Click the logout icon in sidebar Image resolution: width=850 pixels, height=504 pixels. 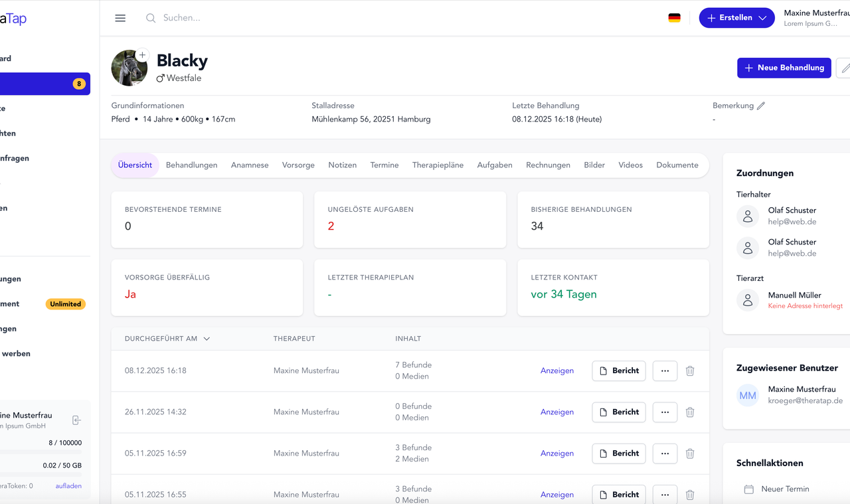pyautogui.click(x=76, y=420)
